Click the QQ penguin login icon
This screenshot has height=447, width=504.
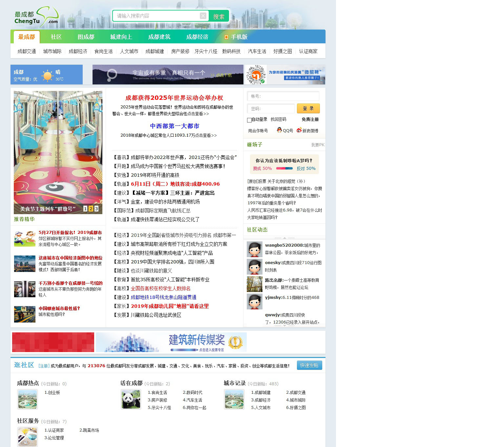[279, 130]
